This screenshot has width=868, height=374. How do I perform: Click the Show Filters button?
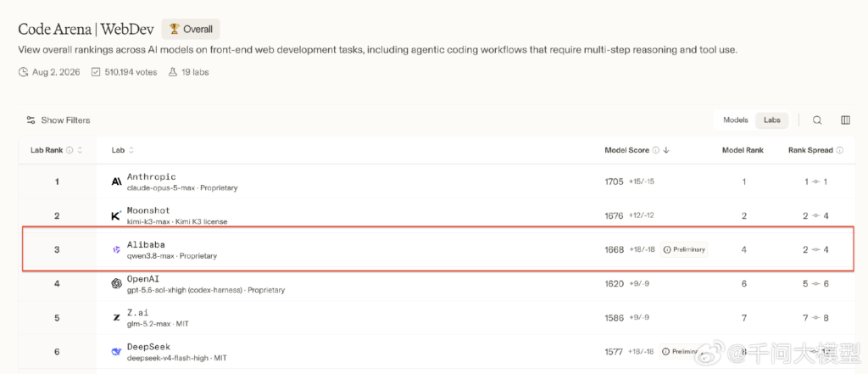58,120
